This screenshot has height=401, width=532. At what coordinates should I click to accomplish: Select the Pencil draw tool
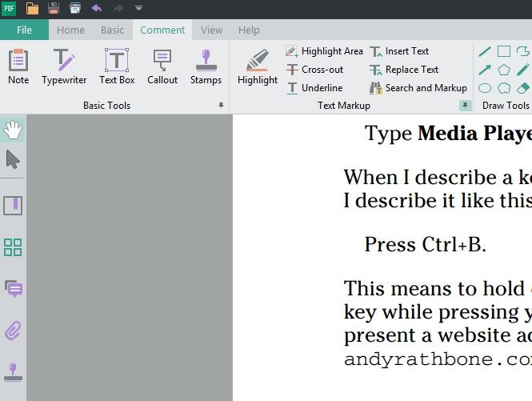click(x=523, y=70)
